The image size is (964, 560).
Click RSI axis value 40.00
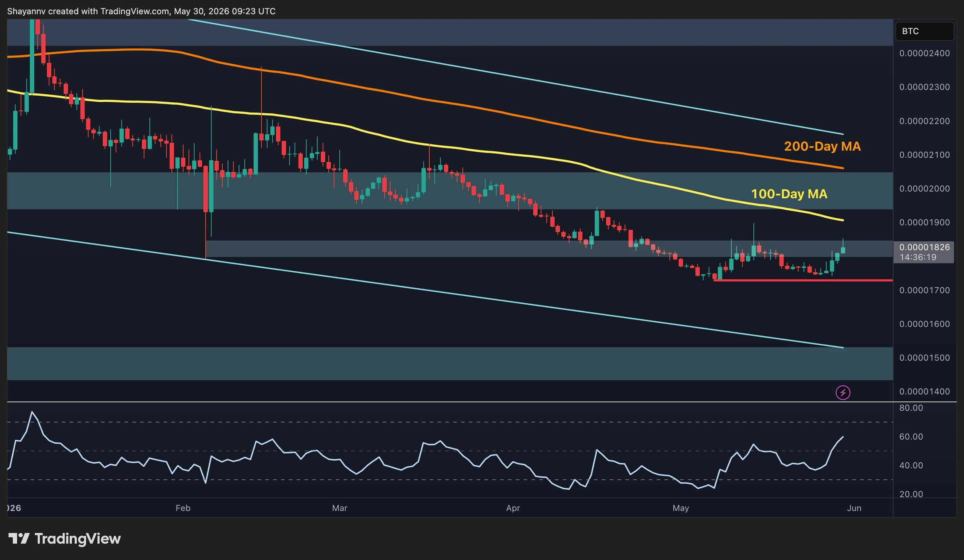(911, 465)
